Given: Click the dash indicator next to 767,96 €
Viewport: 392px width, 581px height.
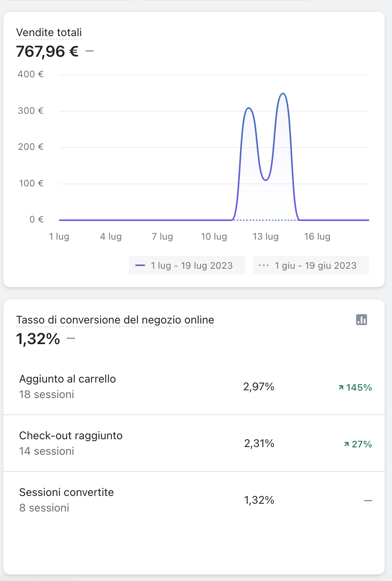Looking at the screenshot, I should (x=89, y=51).
